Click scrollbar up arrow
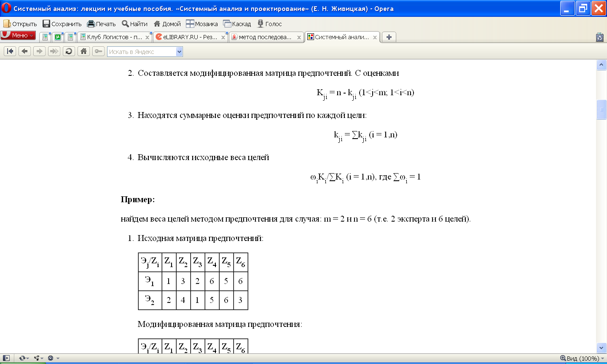 (602, 65)
